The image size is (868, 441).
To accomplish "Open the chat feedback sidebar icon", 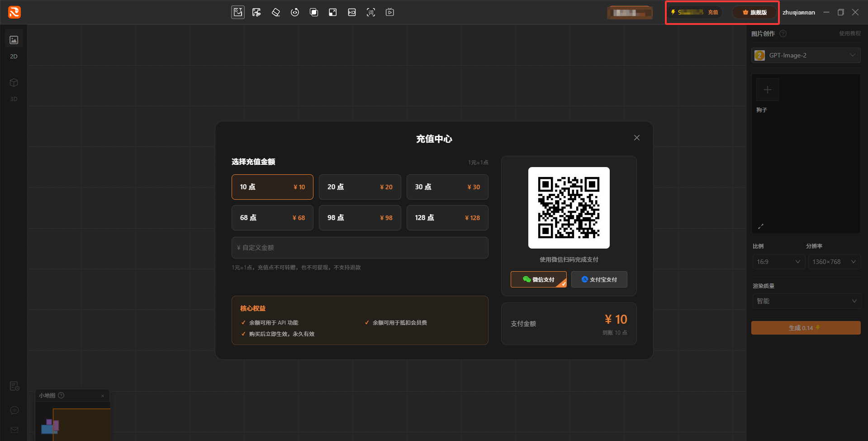I will [x=14, y=410].
